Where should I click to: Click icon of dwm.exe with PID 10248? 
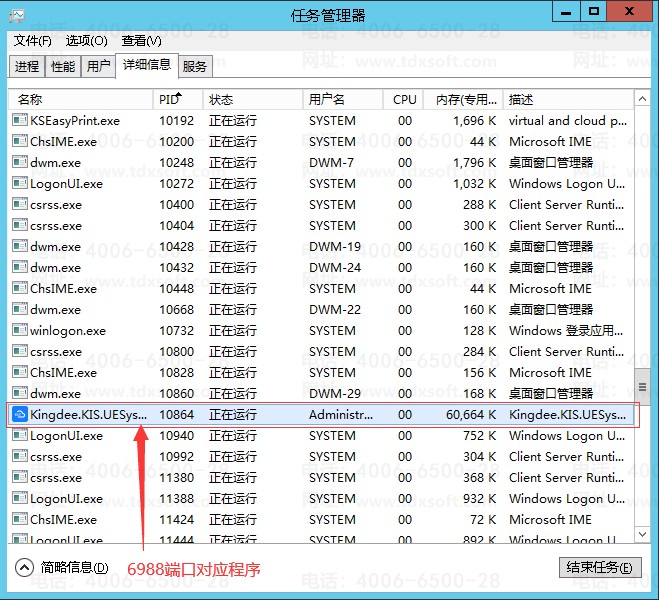click(20, 162)
